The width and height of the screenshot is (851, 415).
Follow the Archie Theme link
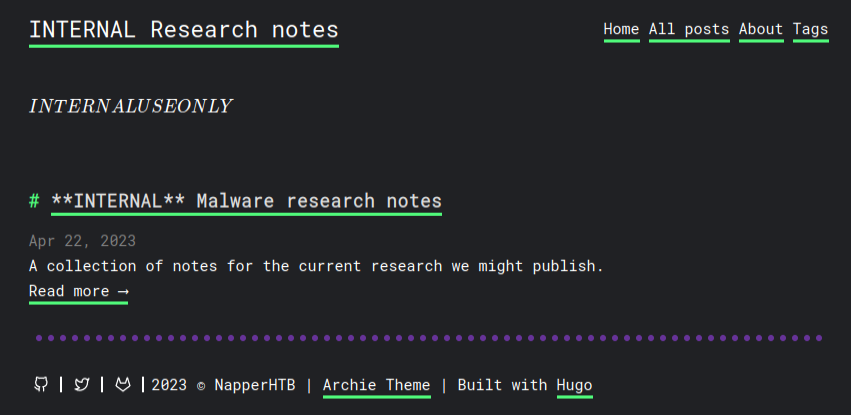tap(376, 385)
